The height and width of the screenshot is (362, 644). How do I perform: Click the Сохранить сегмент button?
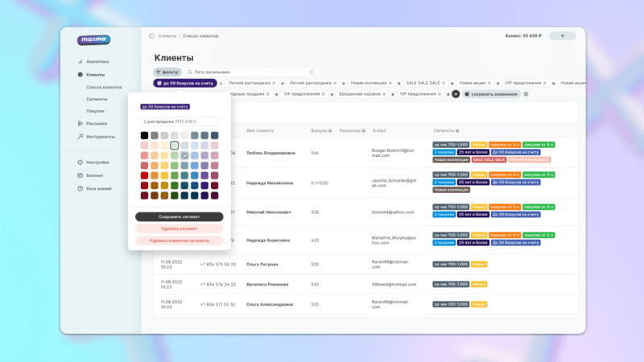pos(179,216)
